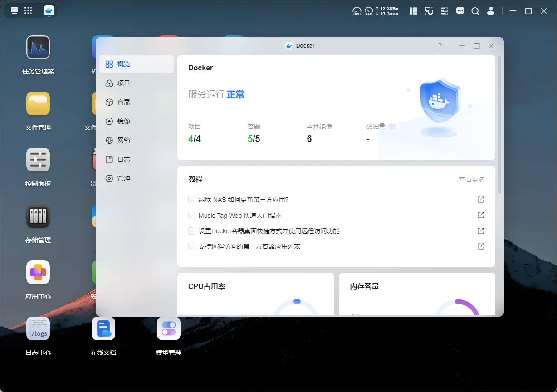Open 文件管理 desktop icon
Image resolution: width=557 pixels, height=392 pixels.
(x=38, y=103)
